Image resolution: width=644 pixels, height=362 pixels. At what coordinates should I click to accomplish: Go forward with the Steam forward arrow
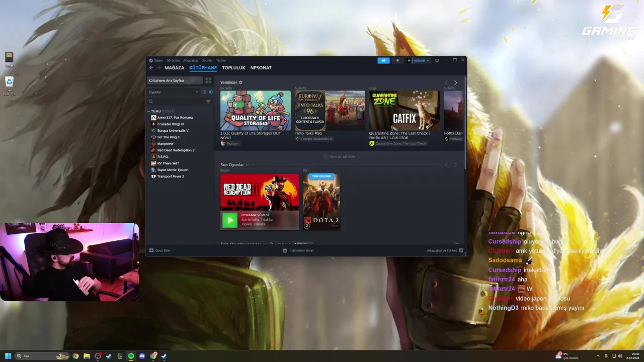pyautogui.click(x=159, y=68)
